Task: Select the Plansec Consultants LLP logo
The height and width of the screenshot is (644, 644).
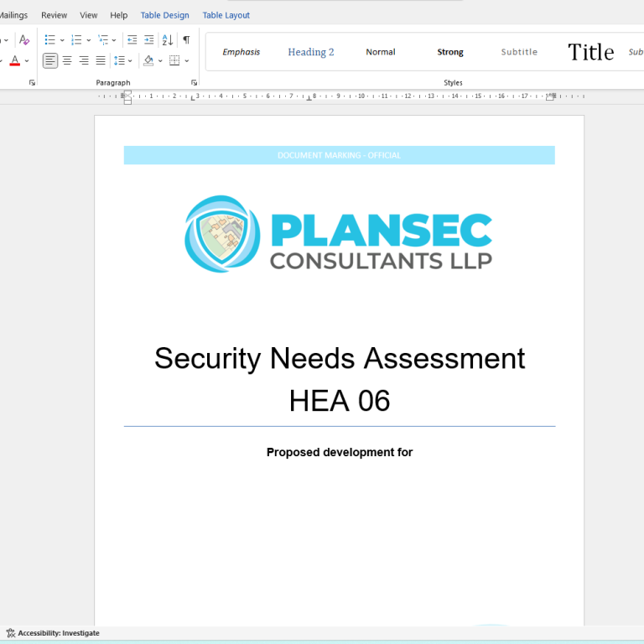Action: click(339, 234)
